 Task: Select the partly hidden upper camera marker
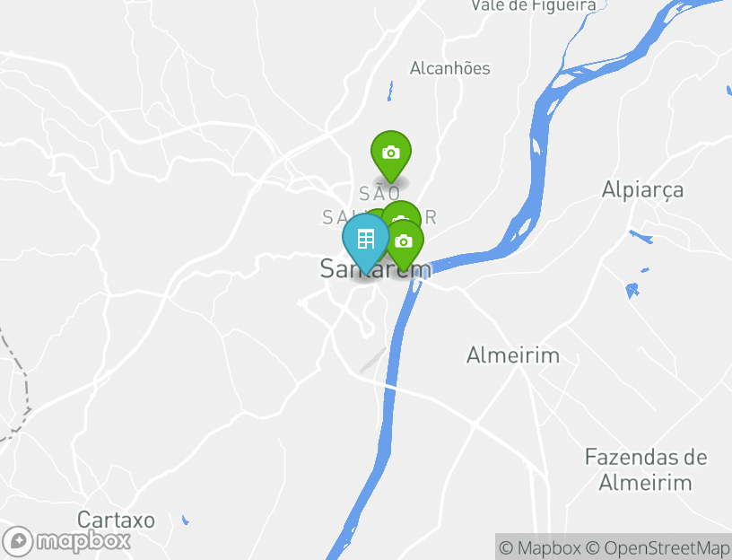(402, 213)
